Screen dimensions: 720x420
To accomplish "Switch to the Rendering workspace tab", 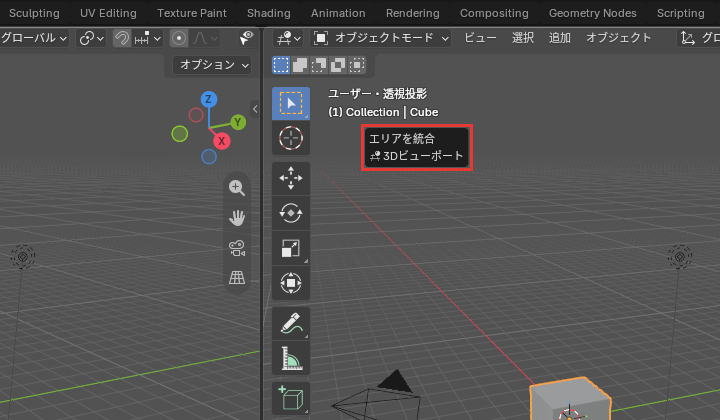I will 413,13.
